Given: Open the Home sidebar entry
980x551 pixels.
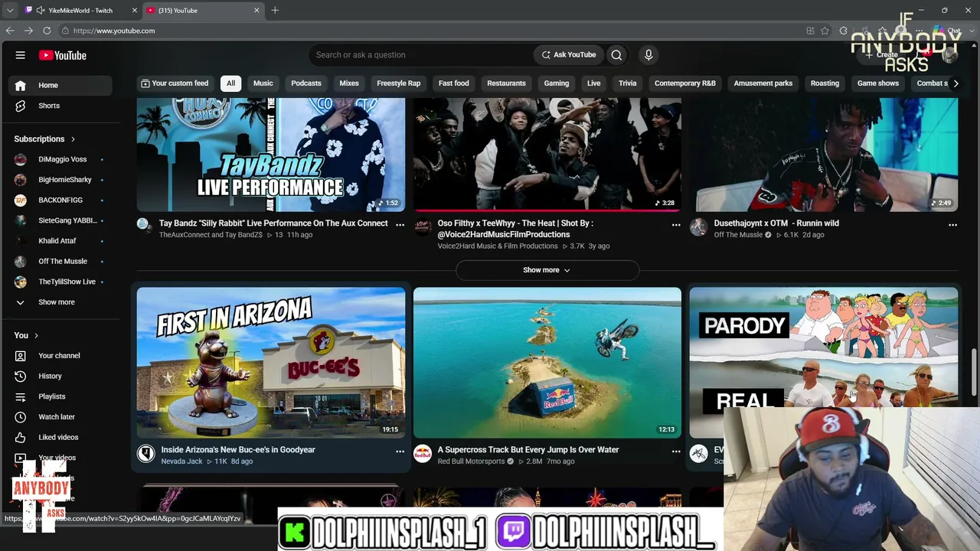Looking at the screenshot, I should [60, 85].
